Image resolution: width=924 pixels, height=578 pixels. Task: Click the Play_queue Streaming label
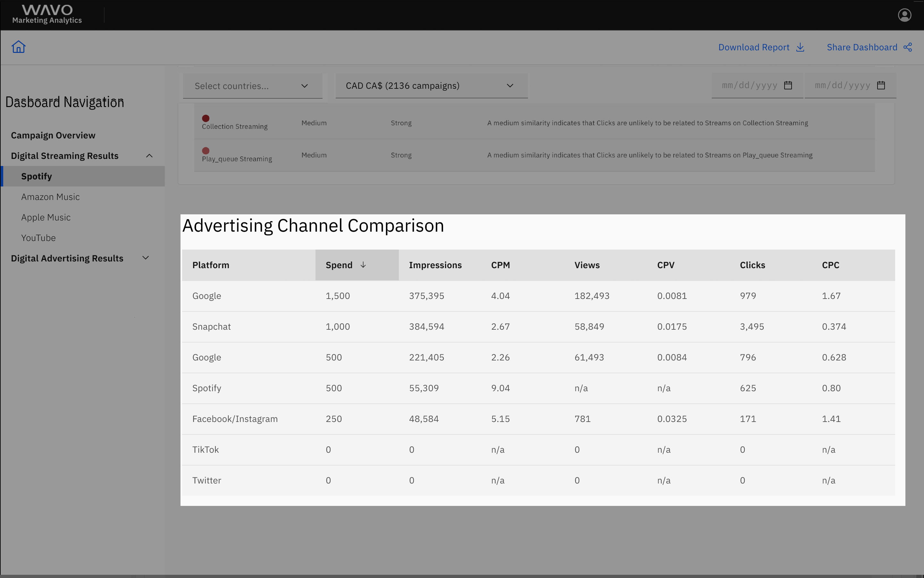(237, 159)
